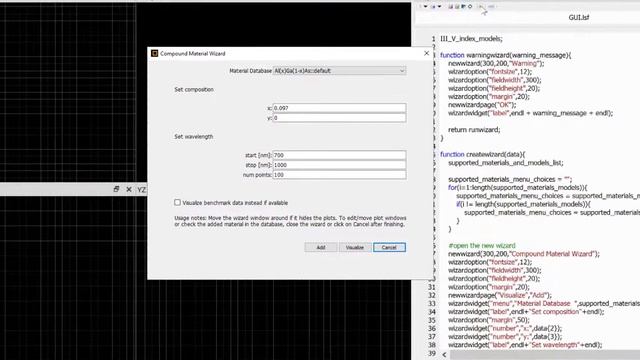The width and height of the screenshot is (640, 360).
Task: Click the Usage notes text in wizard
Action: tap(290, 221)
